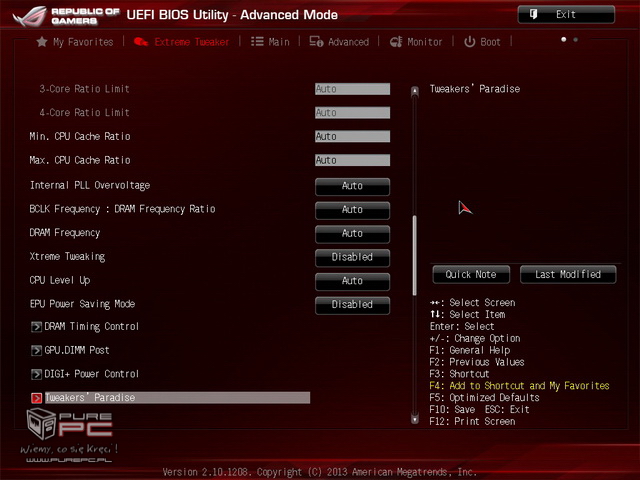Viewport: 640px width, 480px height.
Task: Open the My Favorites tab
Action: [75, 42]
